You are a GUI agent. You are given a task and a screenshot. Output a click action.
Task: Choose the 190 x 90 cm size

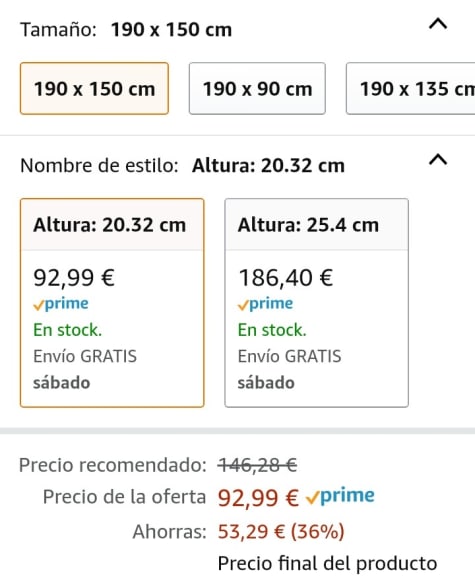coord(257,89)
